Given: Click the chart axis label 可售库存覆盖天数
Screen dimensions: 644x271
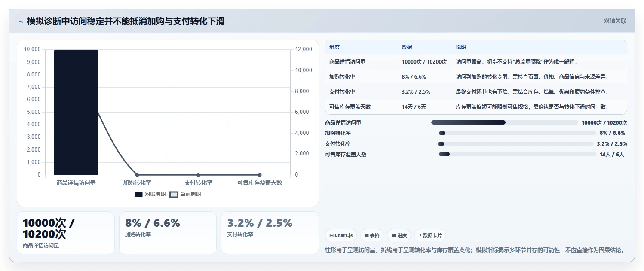Looking at the screenshot, I should coord(260,183).
